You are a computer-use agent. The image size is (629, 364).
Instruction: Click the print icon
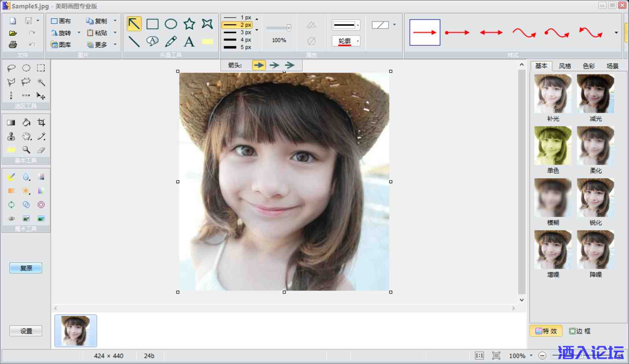click(13, 45)
